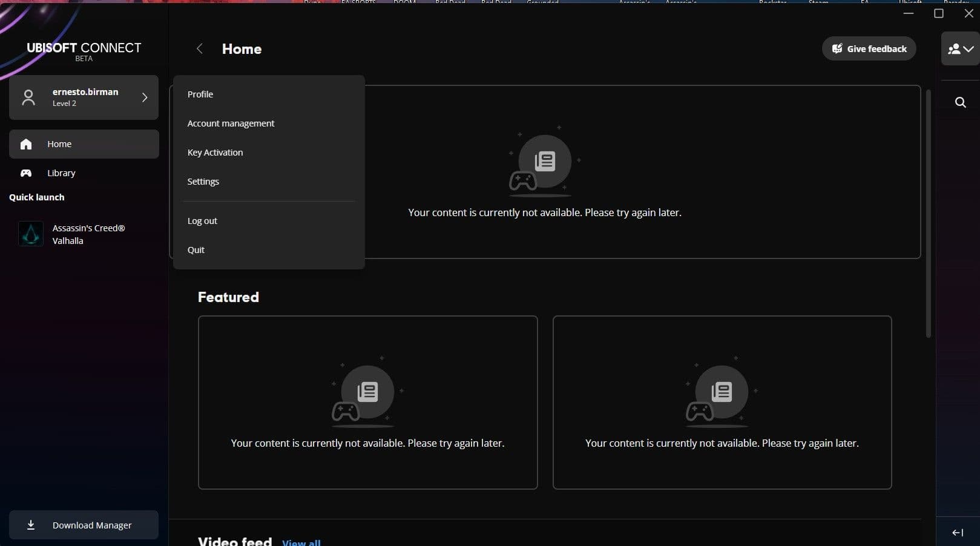Open the View all video feed link
This screenshot has height=546, width=980.
(x=301, y=542)
